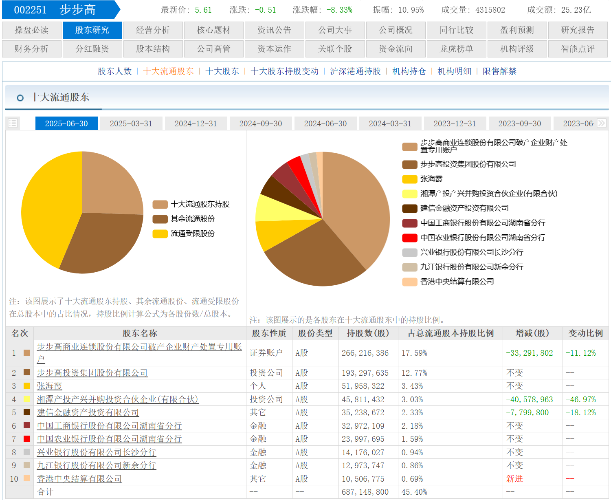611x500 pixels.
Task: Select the 2024-09-30 report date
Action: [261, 124]
